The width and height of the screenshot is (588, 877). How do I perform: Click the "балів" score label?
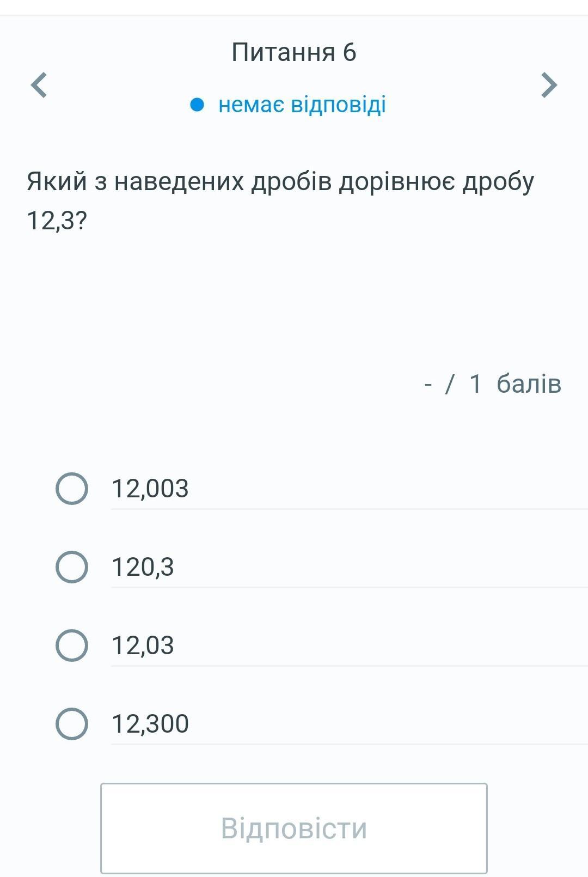tap(529, 384)
